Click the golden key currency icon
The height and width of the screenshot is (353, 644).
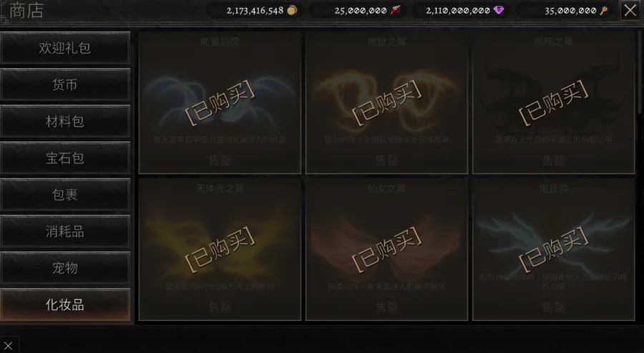[x=603, y=11]
